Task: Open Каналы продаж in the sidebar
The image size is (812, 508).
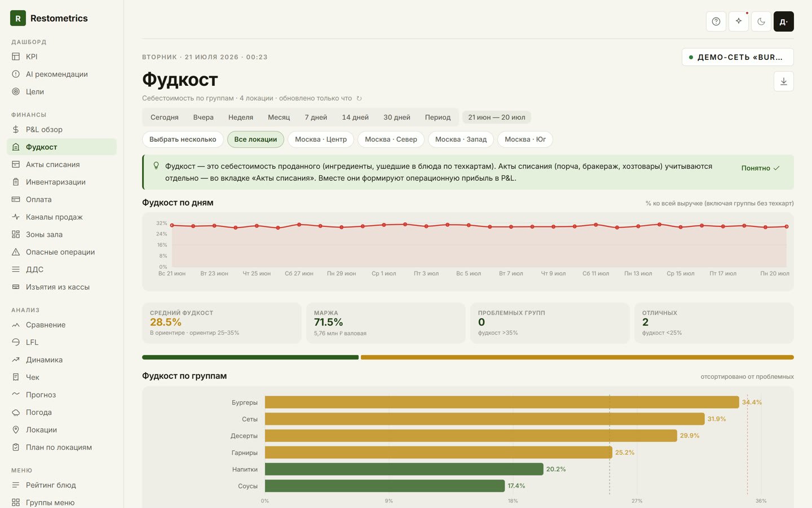Action: pos(62,217)
